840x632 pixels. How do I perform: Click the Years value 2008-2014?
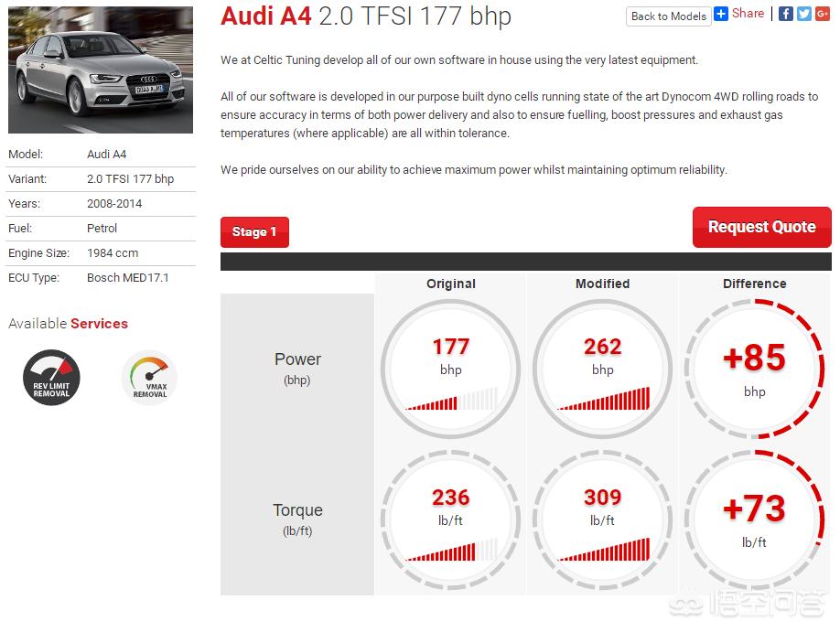tap(114, 204)
